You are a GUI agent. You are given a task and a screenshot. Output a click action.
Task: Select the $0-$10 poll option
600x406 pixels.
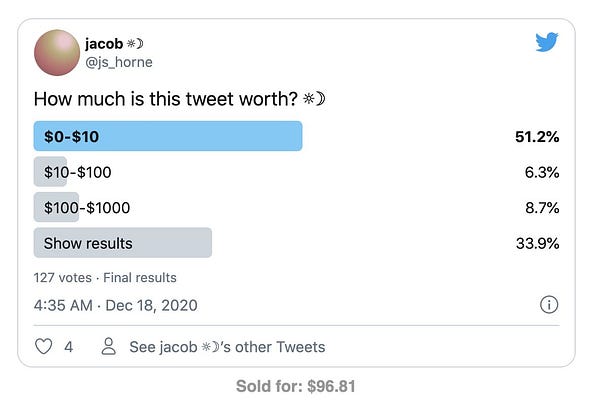(x=168, y=136)
